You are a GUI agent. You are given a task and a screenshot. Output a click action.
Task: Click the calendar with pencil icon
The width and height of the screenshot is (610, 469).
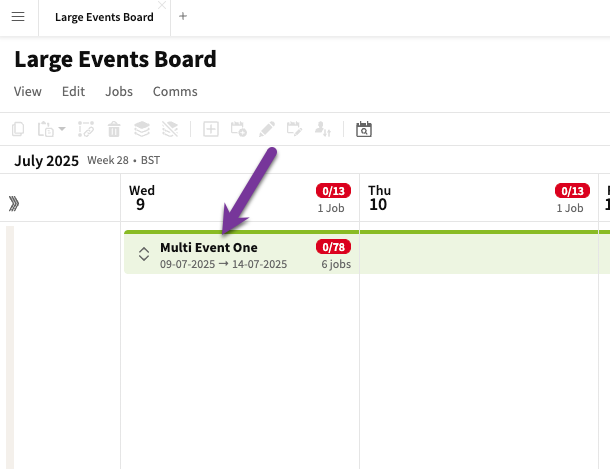(294, 129)
